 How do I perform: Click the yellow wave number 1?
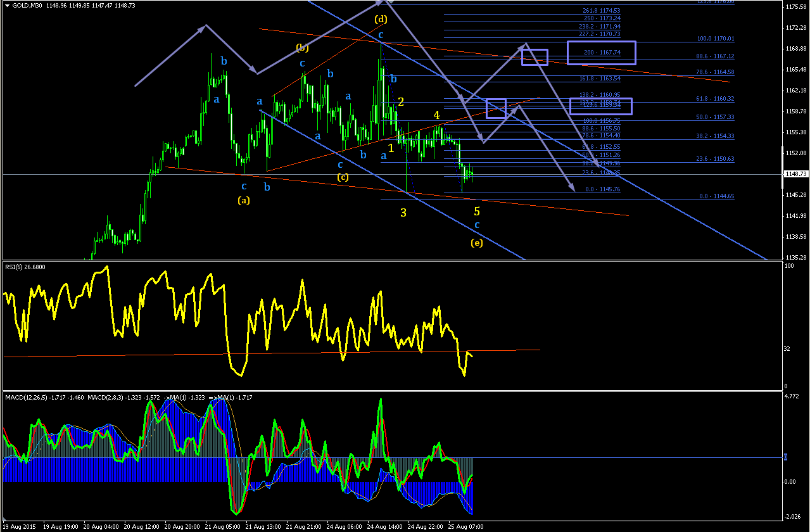(391, 148)
